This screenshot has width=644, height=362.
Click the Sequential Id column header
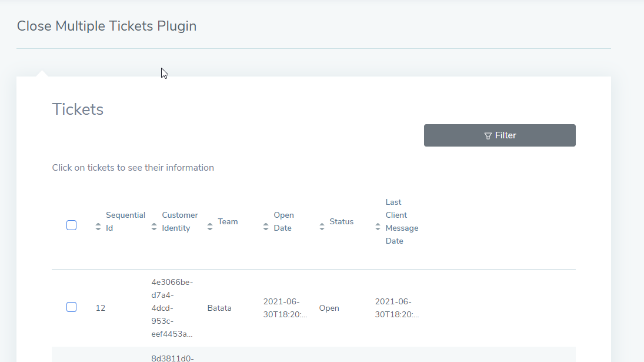(x=125, y=221)
